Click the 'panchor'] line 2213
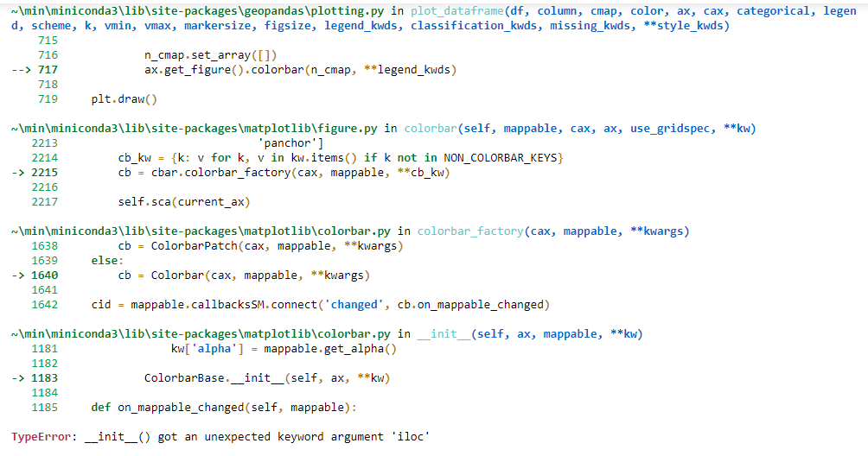868x456 pixels. coord(290,143)
